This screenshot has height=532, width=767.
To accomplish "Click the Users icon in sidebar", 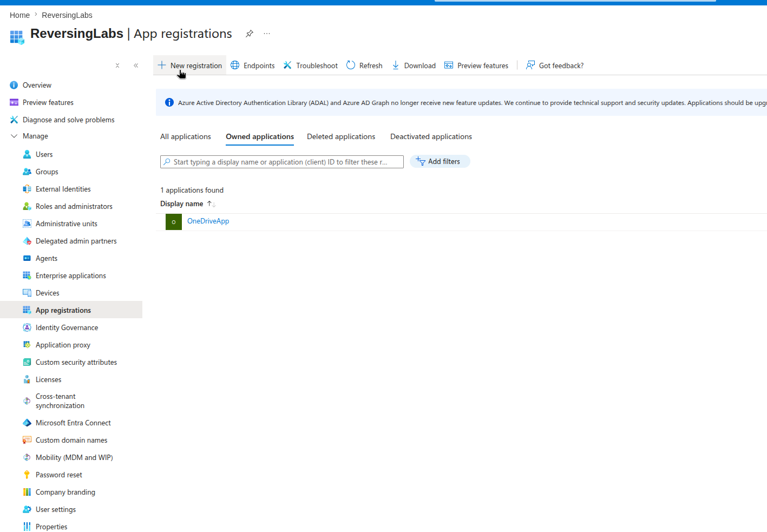I will click(27, 154).
